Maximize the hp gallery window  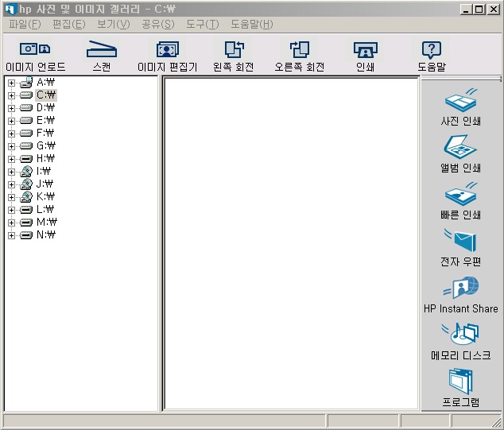[x=479, y=9]
